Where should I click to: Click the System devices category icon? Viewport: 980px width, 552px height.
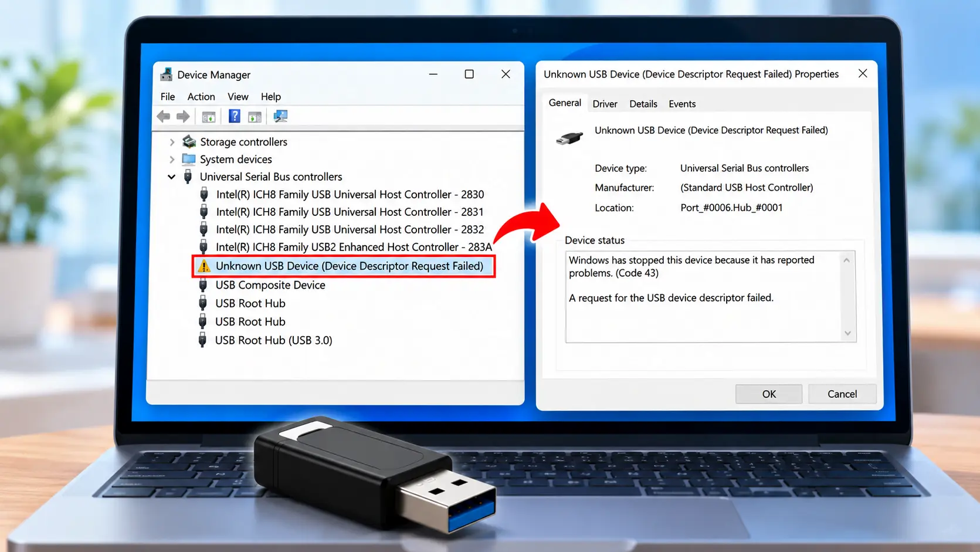click(x=189, y=159)
